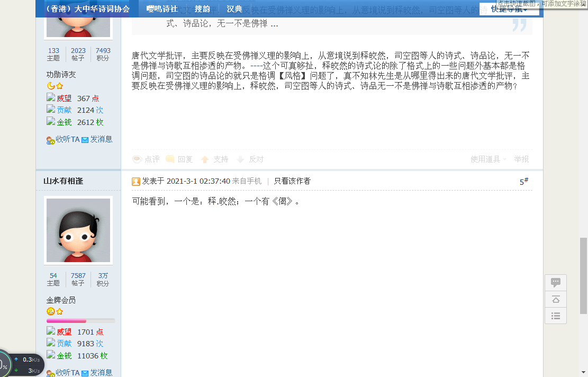Click the page vertical scrollbar thumb

pos(583,276)
